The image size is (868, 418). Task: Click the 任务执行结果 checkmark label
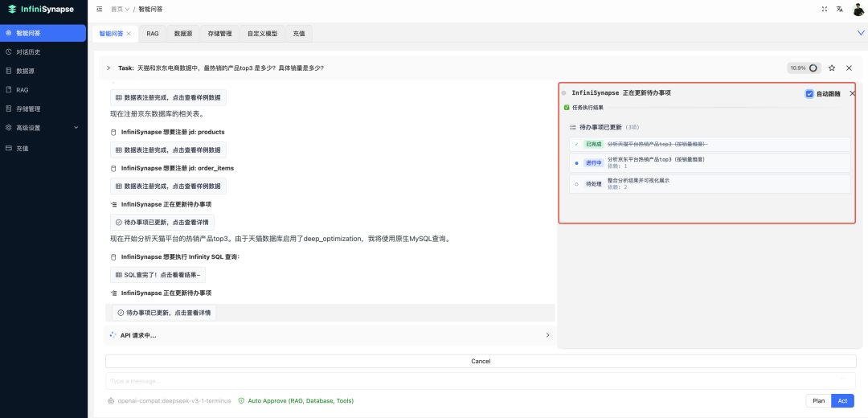(583, 108)
